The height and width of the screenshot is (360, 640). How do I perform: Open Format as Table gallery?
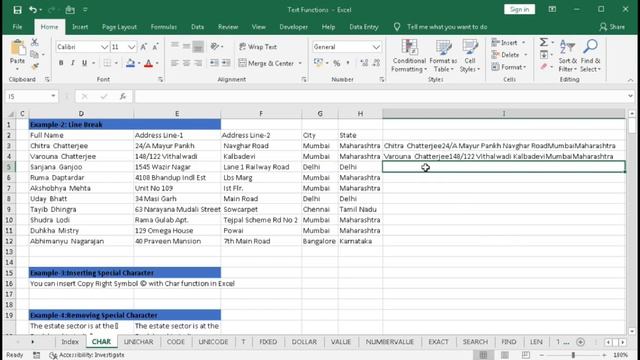[443, 56]
